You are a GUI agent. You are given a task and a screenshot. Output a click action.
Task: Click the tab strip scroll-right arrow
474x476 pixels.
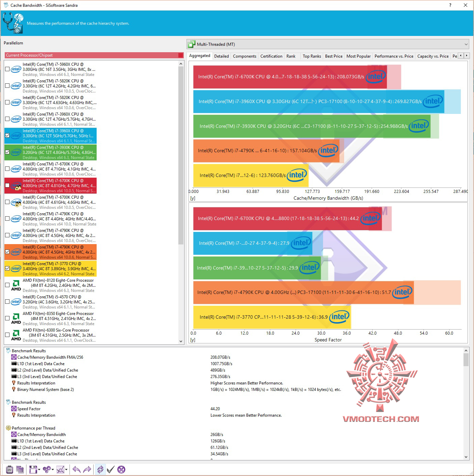[x=467, y=56]
